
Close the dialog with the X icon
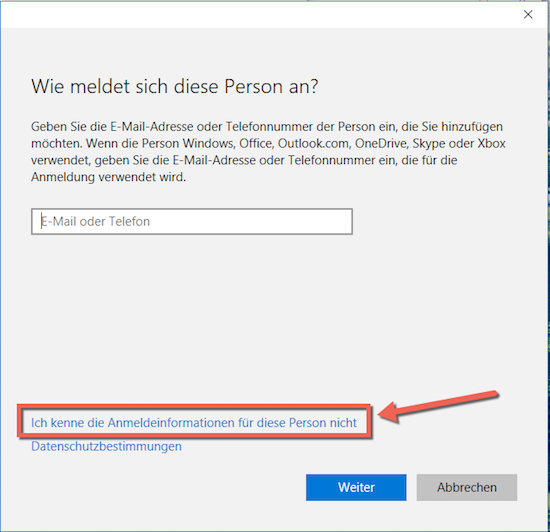point(528,14)
